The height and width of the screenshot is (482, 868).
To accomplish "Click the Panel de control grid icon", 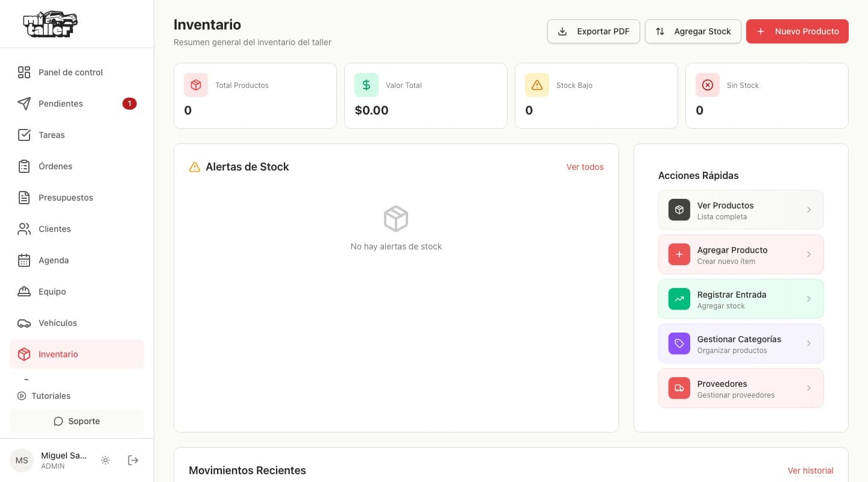I will (x=24, y=72).
